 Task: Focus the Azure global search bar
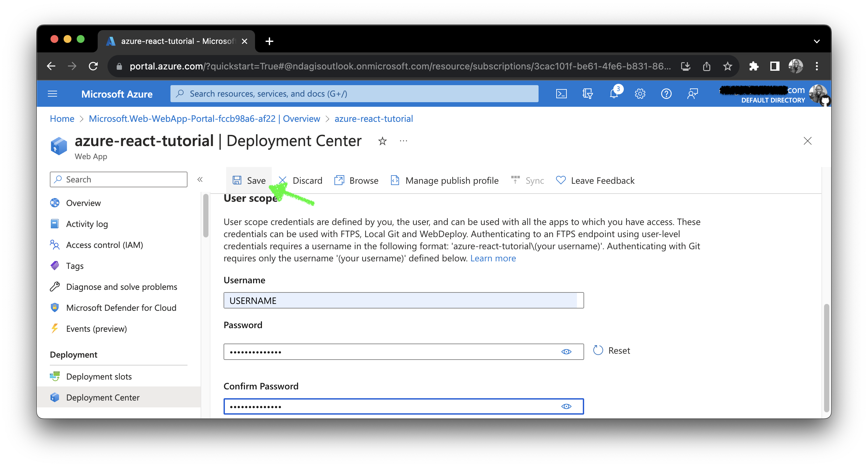click(x=354, y=94)
